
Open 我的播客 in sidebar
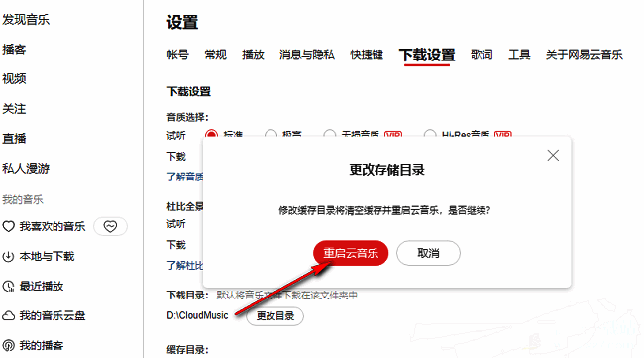click(42, 346)
